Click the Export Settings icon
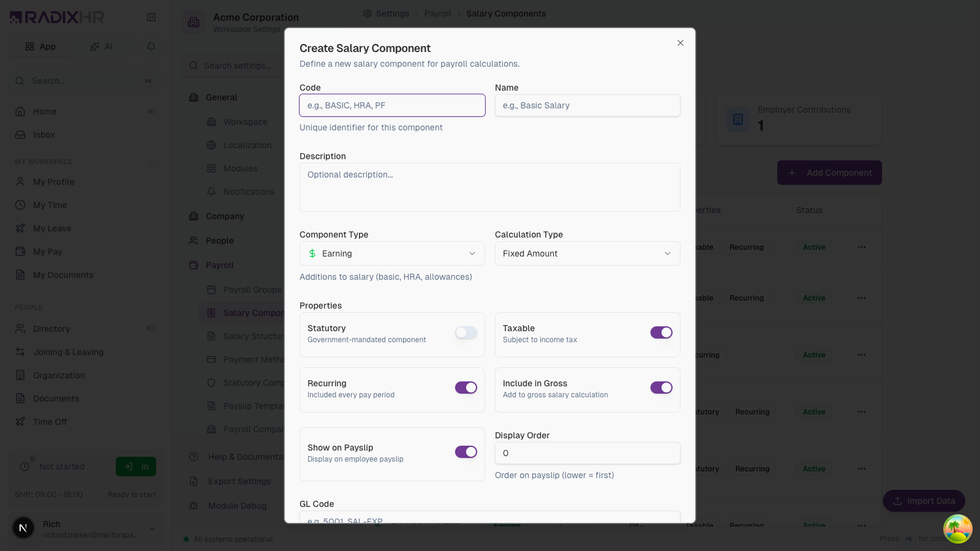This screenshot has width=980, height=551. point(194,481)
